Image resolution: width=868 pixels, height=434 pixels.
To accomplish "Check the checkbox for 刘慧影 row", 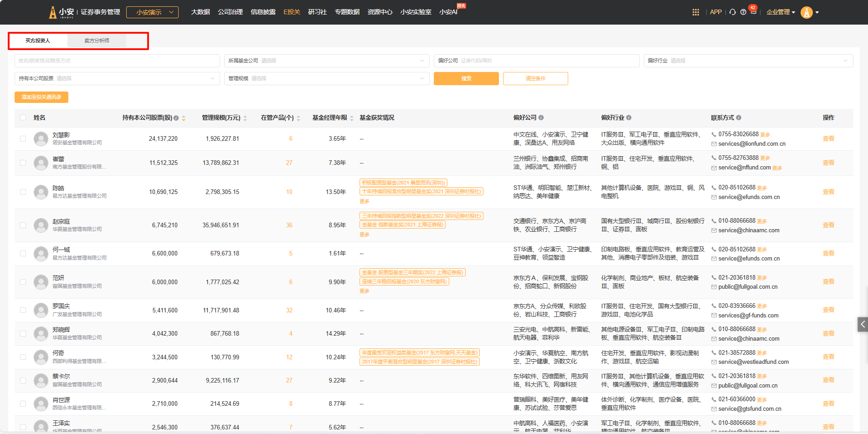I will (23, 138).
